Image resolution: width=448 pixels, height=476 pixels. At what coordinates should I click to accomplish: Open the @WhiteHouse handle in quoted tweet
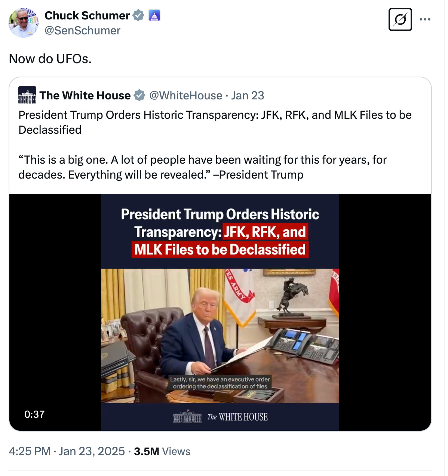coord(186,96)
